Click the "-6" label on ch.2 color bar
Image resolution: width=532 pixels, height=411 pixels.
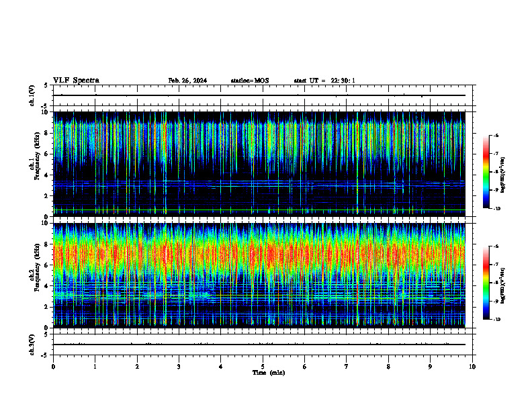(x=496, y=246)
